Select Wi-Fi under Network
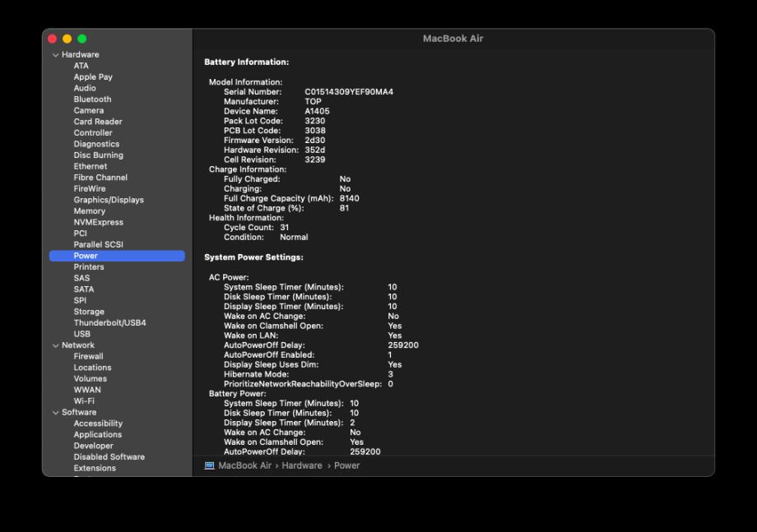Image resolution: width=757 pixels, height=532 pixels. click(x=84, y=400)
